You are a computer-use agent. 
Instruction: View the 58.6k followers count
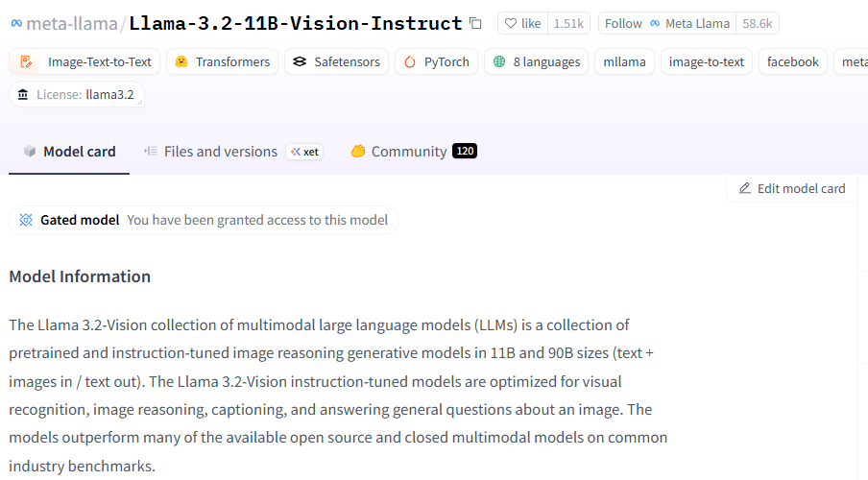[758, 23]
